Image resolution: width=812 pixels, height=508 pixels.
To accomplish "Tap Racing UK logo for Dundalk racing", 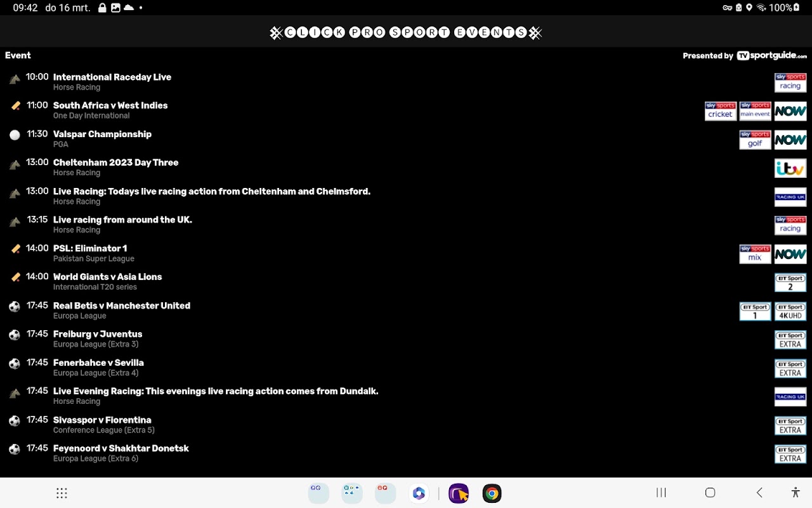I will point(790,397).
